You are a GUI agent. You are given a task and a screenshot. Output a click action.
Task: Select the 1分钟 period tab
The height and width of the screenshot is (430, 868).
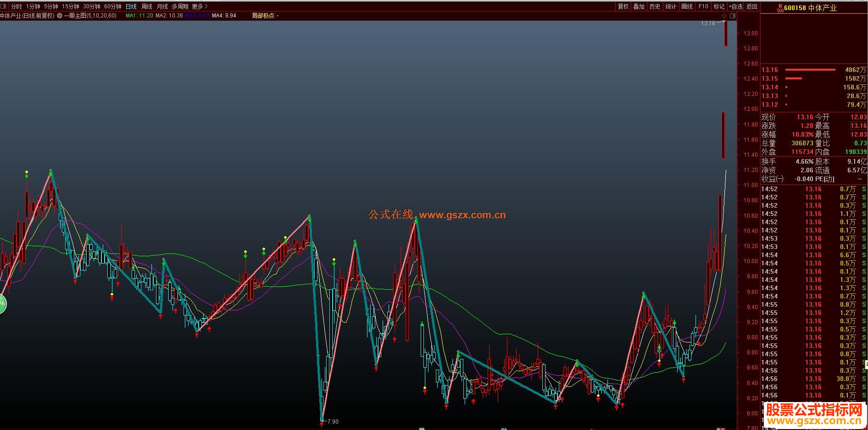[33, 6]
